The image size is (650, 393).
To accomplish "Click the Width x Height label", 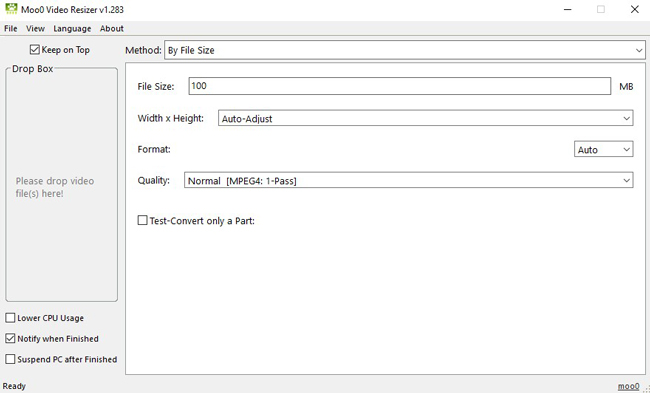I will point(171,118).
